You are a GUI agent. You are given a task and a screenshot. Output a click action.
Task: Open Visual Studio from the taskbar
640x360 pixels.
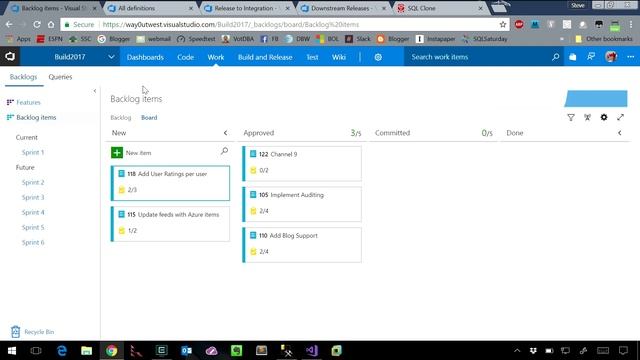pyautogui.click(x=311, y=351)
